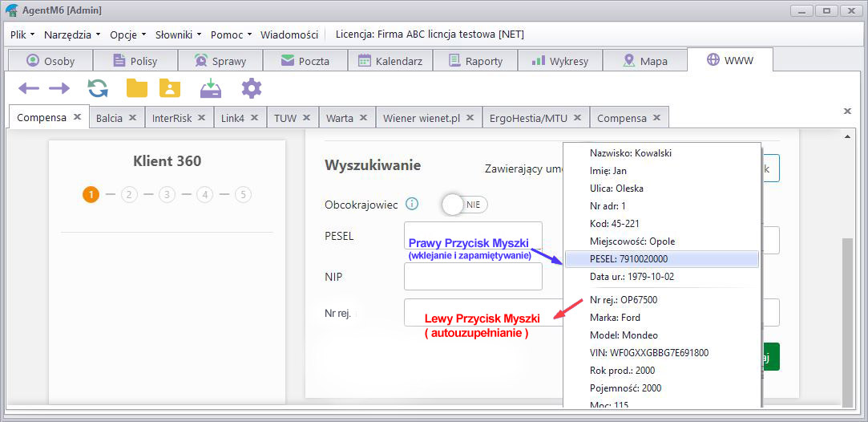This screenshot has width=868, height=422.
Task: Open settings with the gear icon
Action: click(x=252, y=88)
